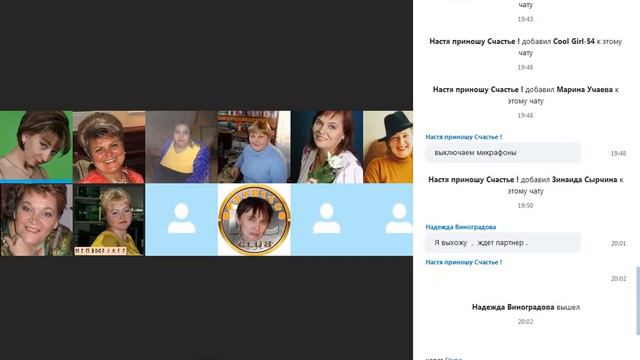
Task: Click the 'Надежда Виноградова вышел' notice
Action: coord(526,307)
